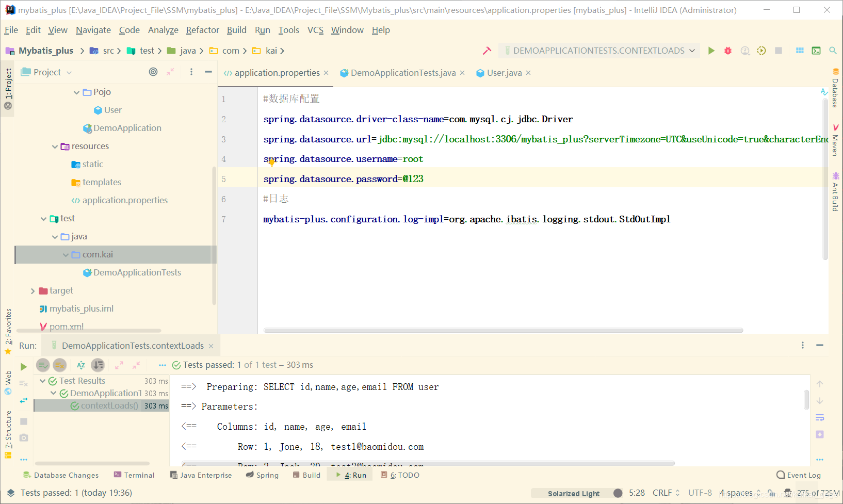This screenshot has height=504, width=843.
Task: Switch to User.java editor tab
Action: [504, 73]
